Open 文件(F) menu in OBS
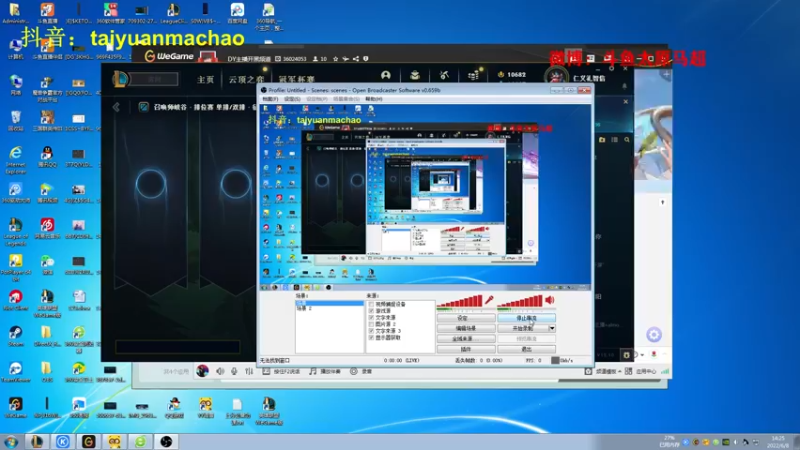The image size is (800, 450). [x=270, y=98]
